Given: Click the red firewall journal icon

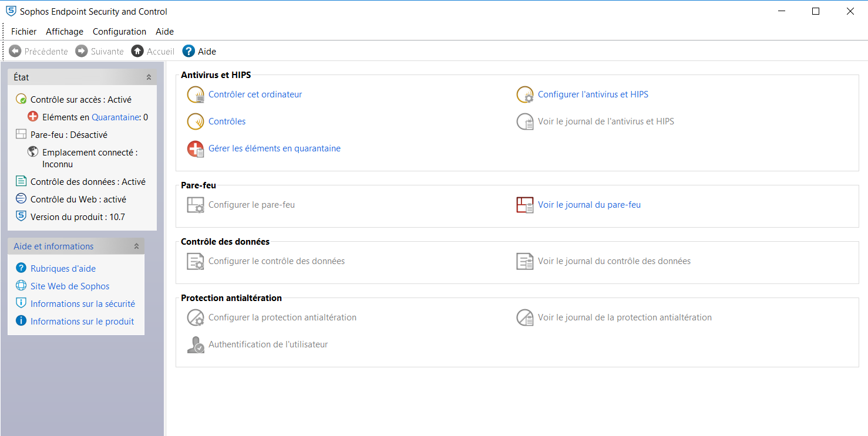Looking at the screenshot, I should [x=525, y=205].
